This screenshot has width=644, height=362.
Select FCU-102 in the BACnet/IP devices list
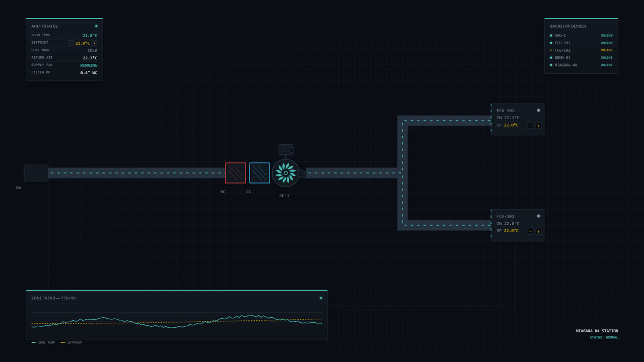(x=581, y=50)
